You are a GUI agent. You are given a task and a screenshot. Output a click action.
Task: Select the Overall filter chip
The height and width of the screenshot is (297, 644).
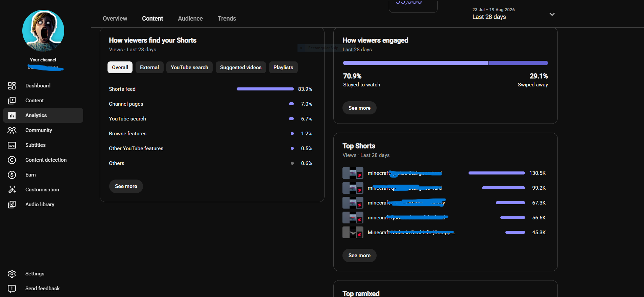120,67
